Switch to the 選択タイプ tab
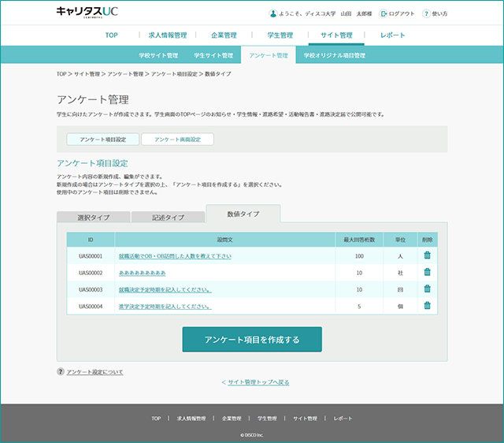Screen dimensions: 504x443 click(94, 217)
